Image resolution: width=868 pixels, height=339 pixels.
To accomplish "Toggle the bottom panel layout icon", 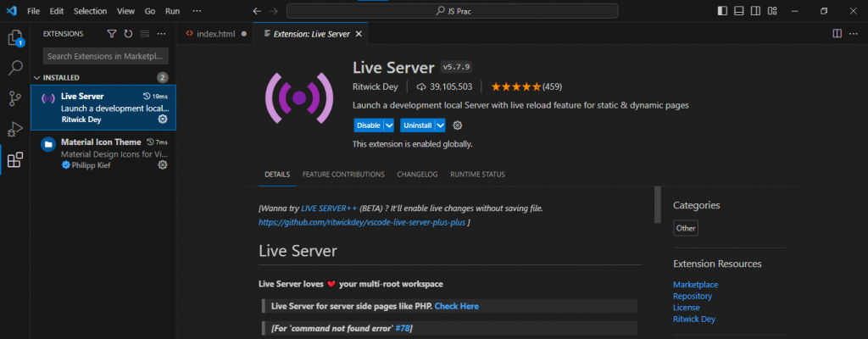I will pyautogui.click(x=738, y=11).
